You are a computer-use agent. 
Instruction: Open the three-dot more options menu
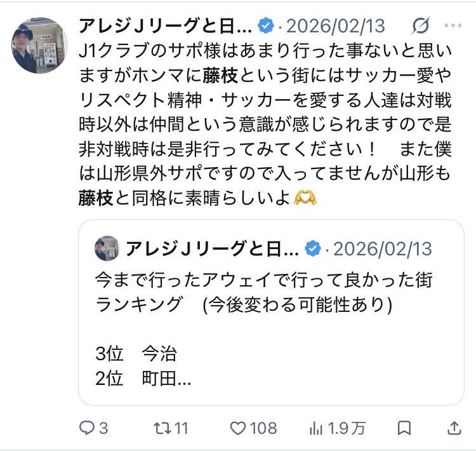[x=453, y=25]
